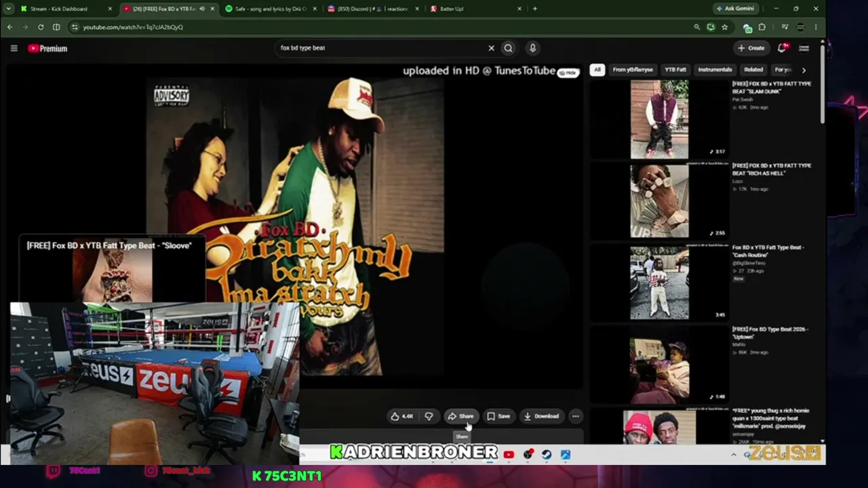This screenshot has width=868, height=488.
Task: Show hidden system tray icons chevron
Action: [x=734, y=455]
